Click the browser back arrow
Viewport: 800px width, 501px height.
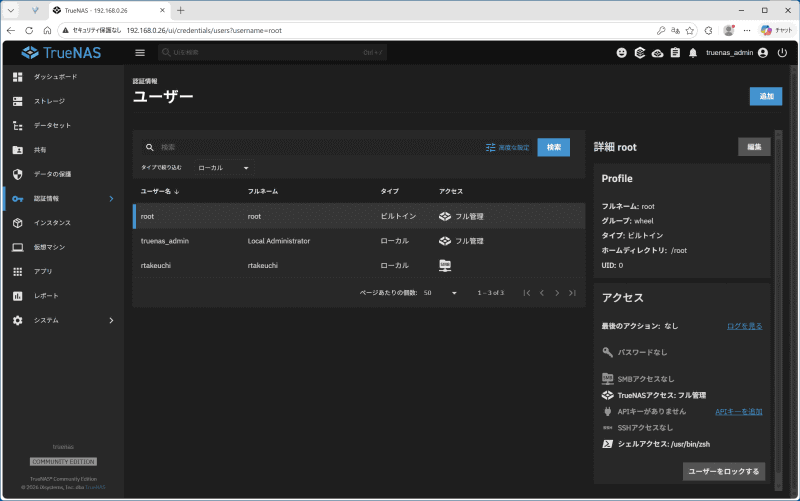11,31
